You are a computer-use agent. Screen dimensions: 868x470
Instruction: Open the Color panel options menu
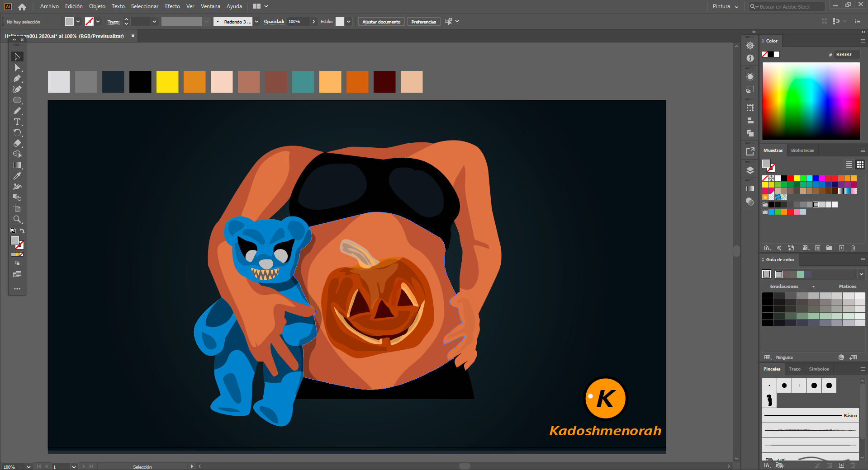(x=863, y=41)
